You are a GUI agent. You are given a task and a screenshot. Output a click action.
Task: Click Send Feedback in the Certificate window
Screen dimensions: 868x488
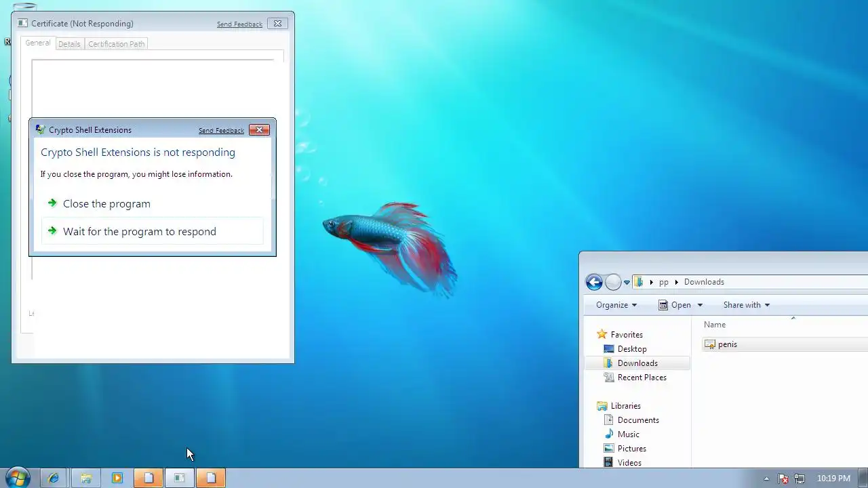(239, 24)
